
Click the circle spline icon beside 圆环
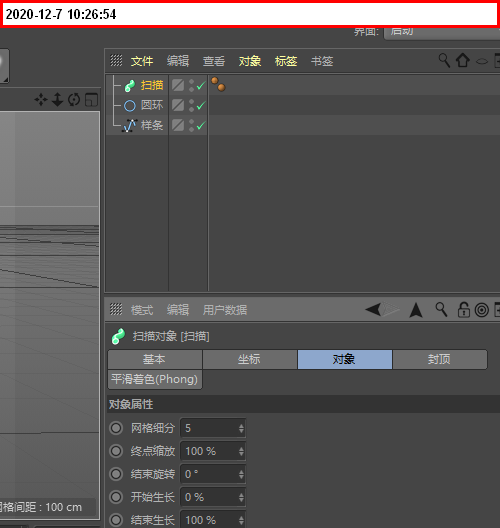[130, 106]
